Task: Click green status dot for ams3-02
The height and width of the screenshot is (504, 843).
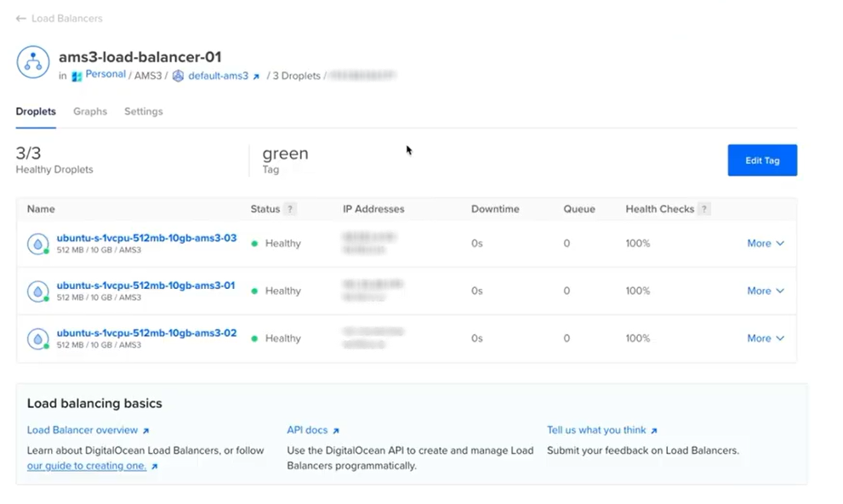Action: (x=254, y=338)
